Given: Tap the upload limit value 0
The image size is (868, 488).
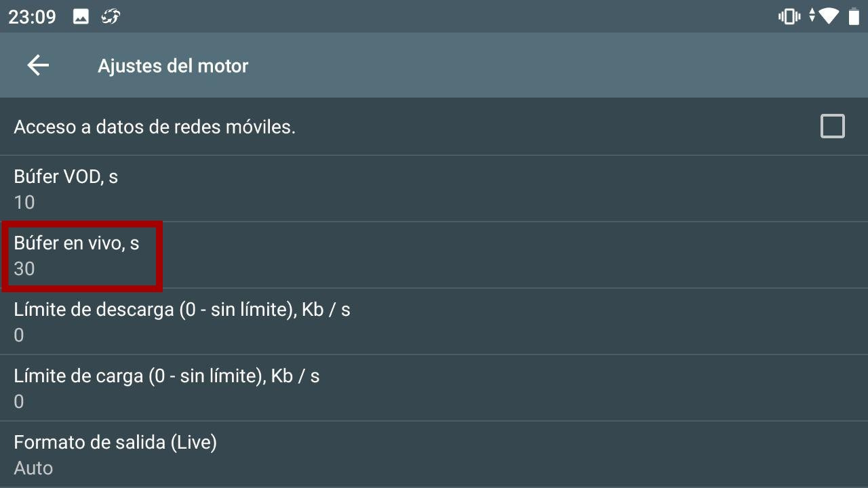Looking at the screenshot, I should point(19,402).
